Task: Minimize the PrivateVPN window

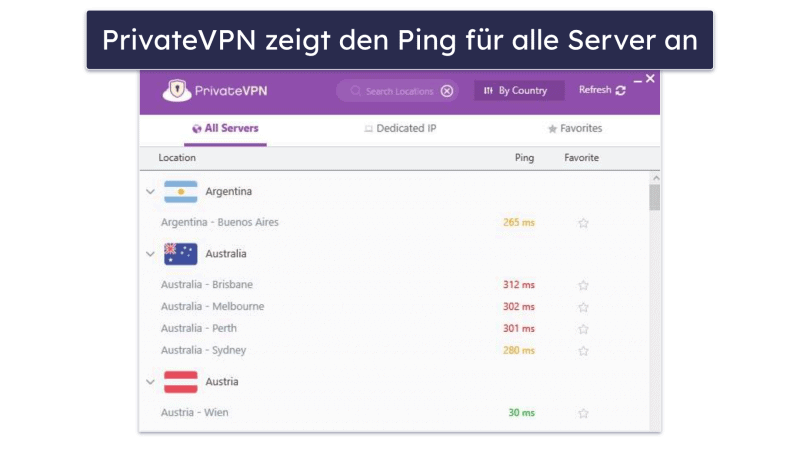Action: pos(637,81)
